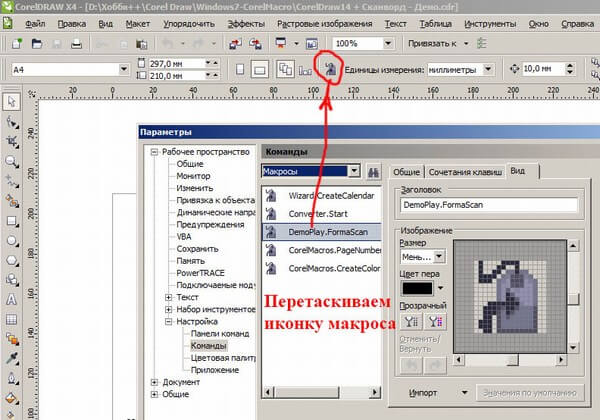Select macro Converter.Start in list
The height and width of the screenshot is (420, 600).
tap(322, 214)
